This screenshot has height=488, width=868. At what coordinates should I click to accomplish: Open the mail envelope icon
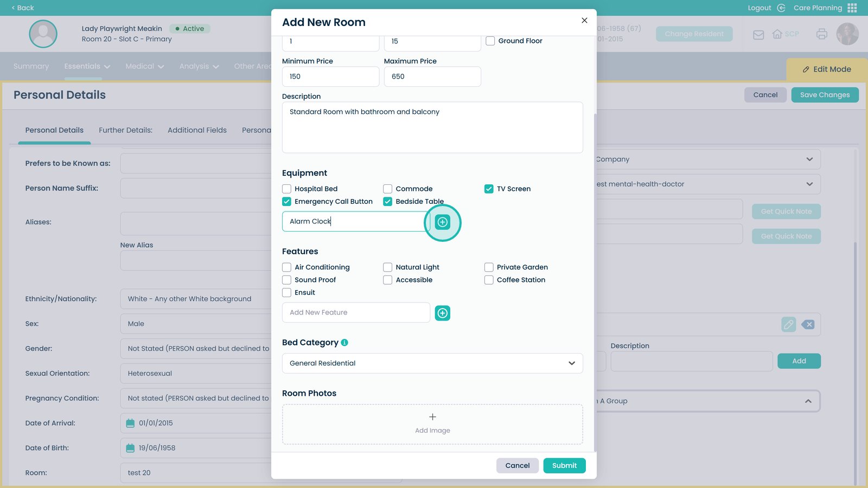click(758, 35)
